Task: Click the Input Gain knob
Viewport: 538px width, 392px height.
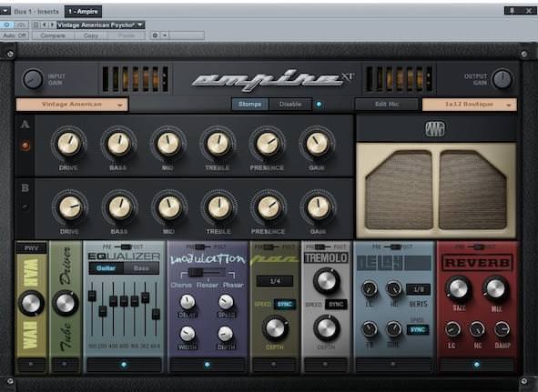Action: coord(33,79)
